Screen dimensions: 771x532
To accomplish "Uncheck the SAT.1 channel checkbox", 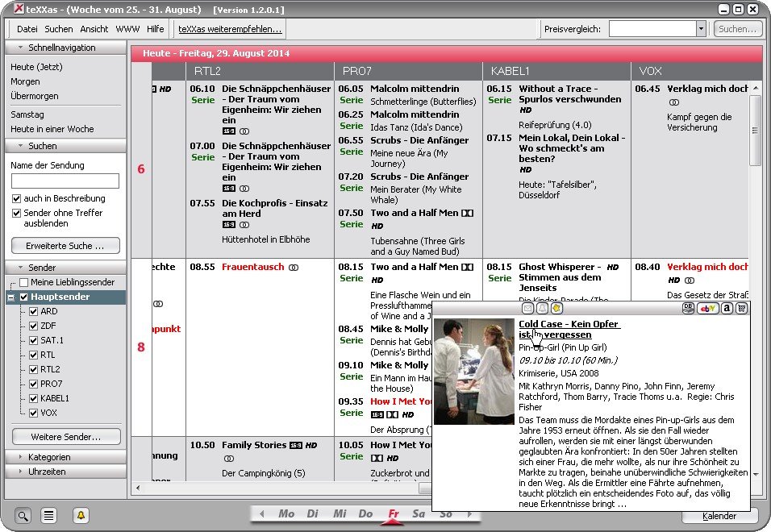I will click(x=33, y=340).
